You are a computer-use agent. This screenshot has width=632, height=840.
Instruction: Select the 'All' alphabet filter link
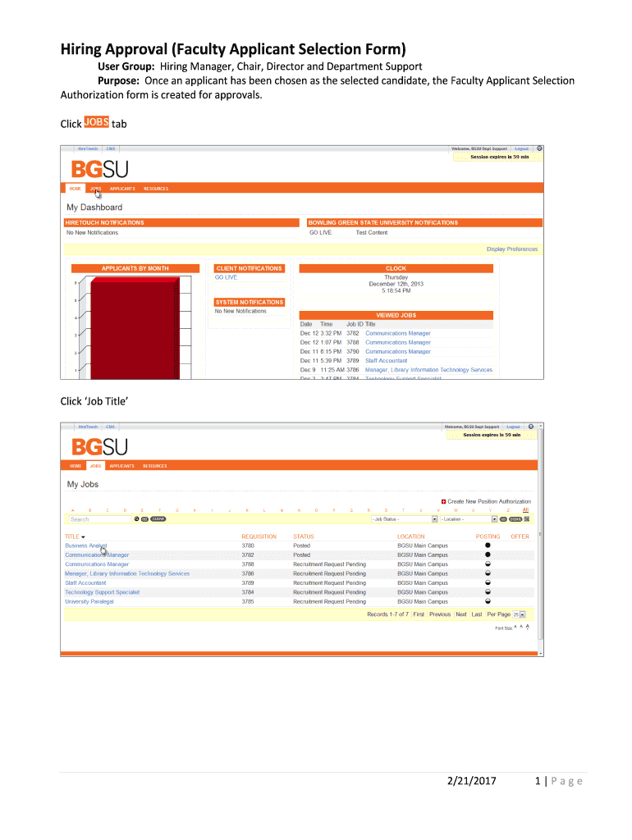tap(525, 509)
